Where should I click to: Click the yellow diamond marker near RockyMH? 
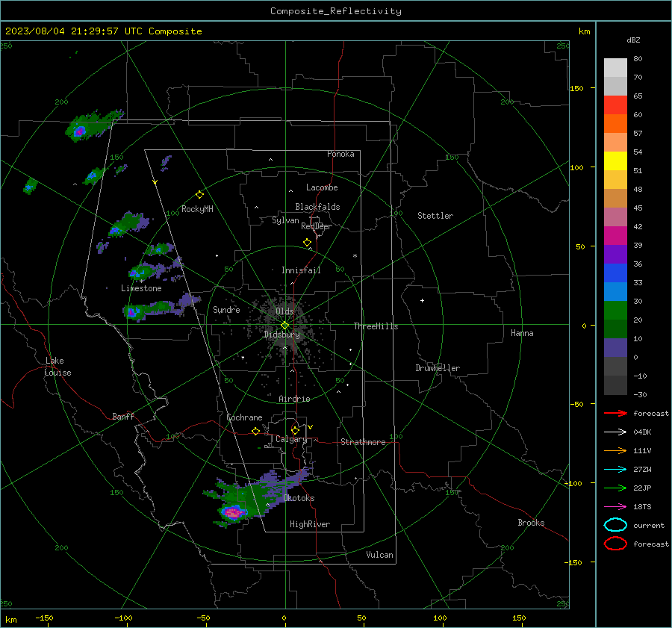199,195
